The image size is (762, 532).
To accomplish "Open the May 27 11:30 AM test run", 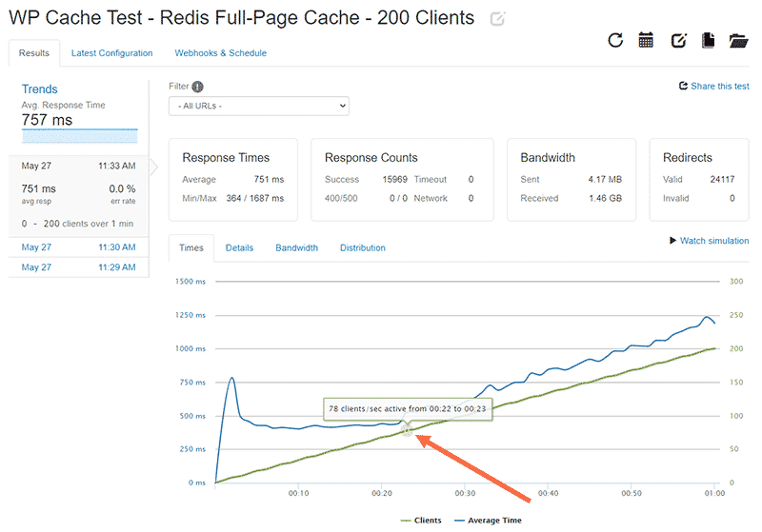I will (x=78, y=247).
